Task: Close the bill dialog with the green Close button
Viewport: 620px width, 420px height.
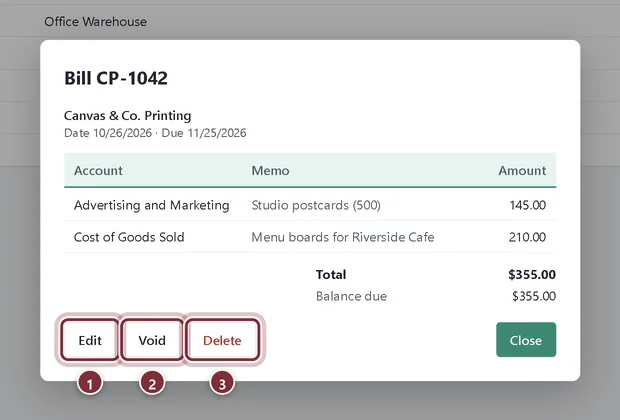Action: (x=526, y=340)
